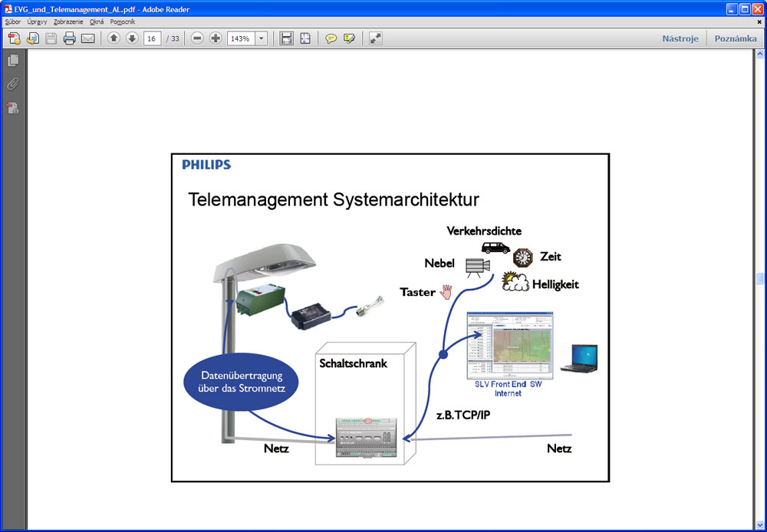The width and height of the screenshot is (767, 532).
Task: Select the highlight text tool
Action: pos(350,38)
